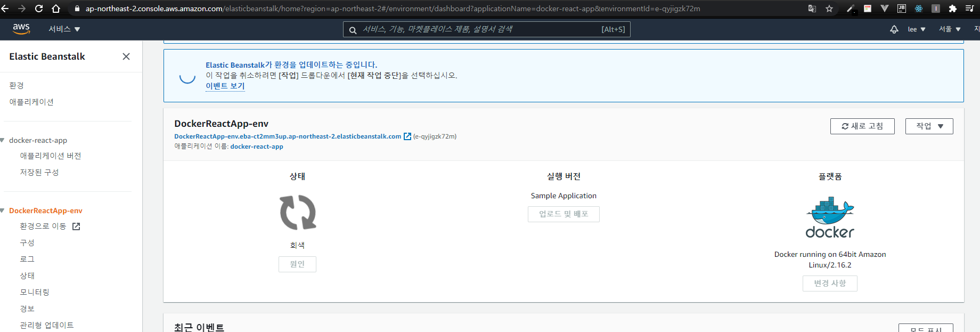Open the lee account dropdown

pyautogui.click(x=917, y=29)
